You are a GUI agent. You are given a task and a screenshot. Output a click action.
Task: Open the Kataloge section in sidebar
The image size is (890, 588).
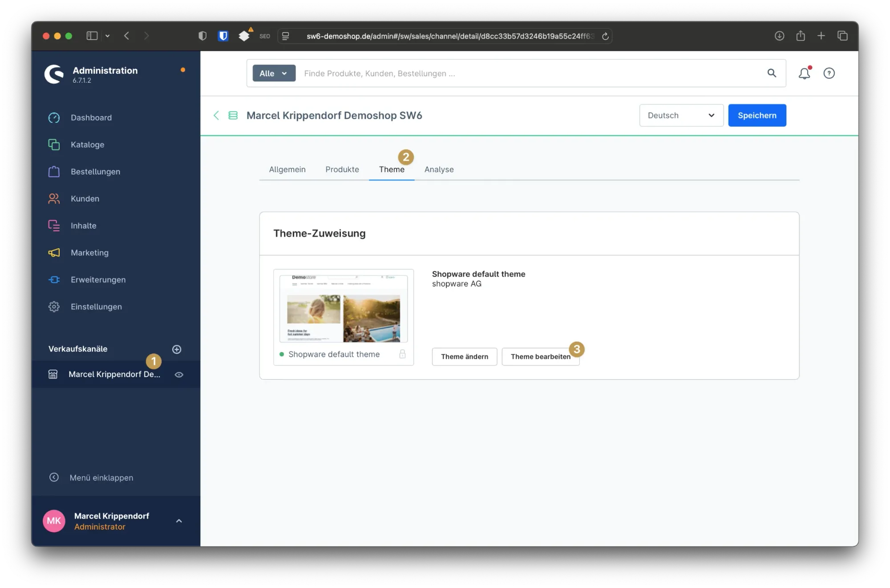pos(87,145)
